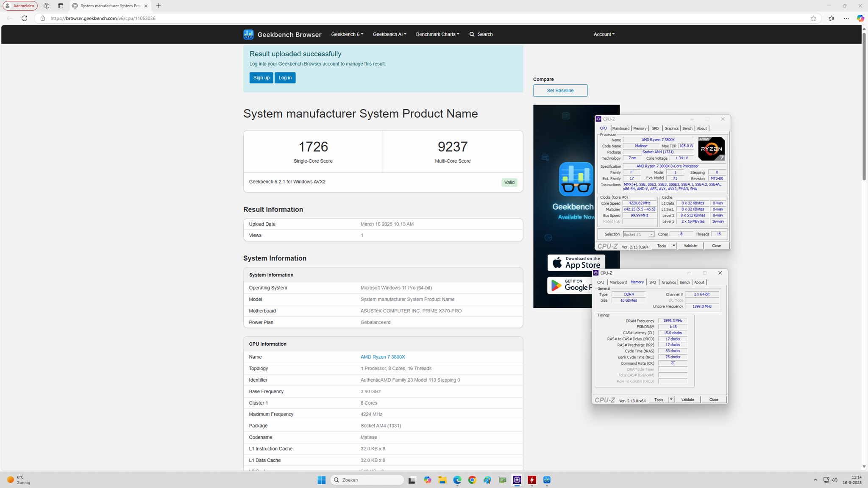This screenshot has height=488, width=868.
Task: Open SPD tab in upper CPU-Z
Action: coord(655,128)
